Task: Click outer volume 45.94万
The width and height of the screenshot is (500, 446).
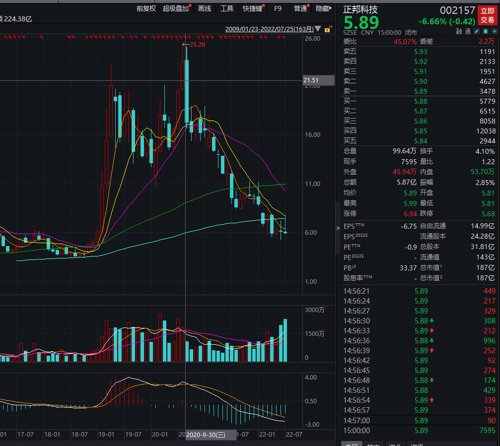Action: 404,172
